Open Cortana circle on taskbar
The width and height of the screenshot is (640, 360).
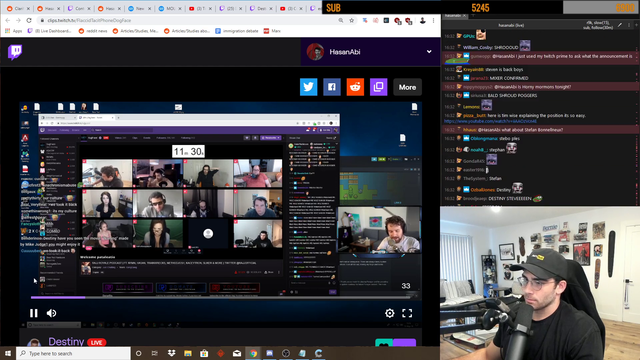tap(138, 353)
